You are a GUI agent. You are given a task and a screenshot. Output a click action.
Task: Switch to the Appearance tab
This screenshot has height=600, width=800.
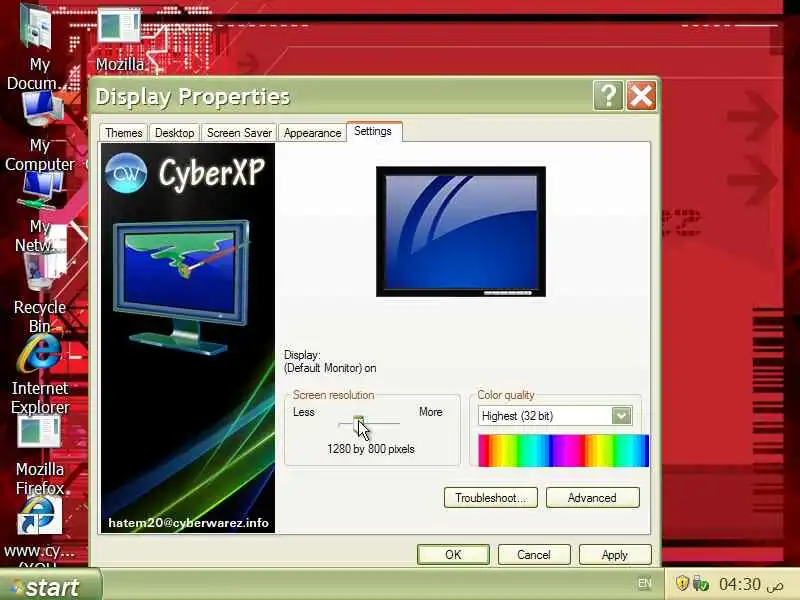click(x=312, y=133)
